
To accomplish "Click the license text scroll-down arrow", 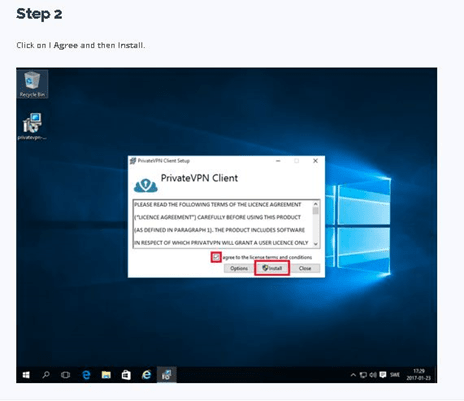I will click(x=316, y=244).
